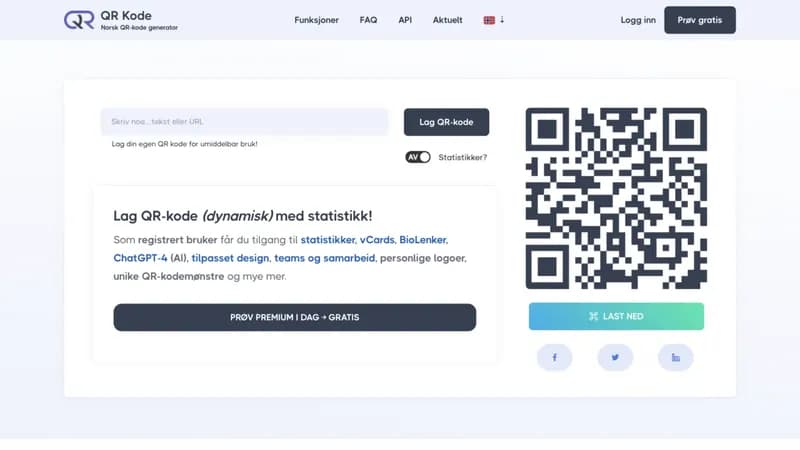Open the Aktuelt section
The height and width of the screenshot is (450, 800).
[x=447, y=20]
